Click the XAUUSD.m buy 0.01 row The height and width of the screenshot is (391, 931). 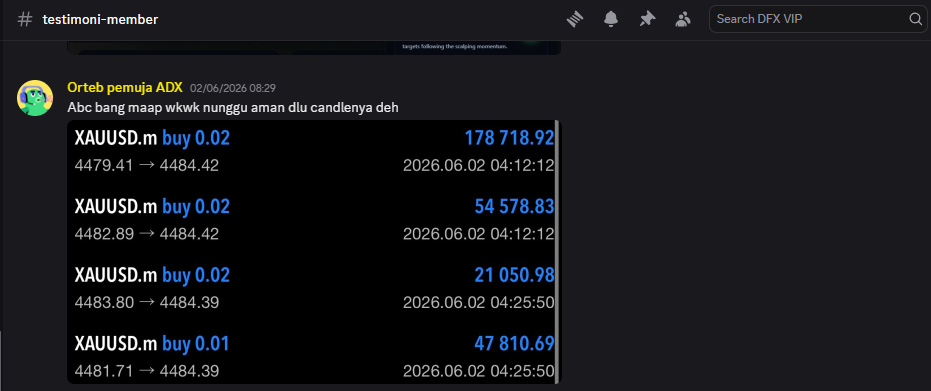314,357
